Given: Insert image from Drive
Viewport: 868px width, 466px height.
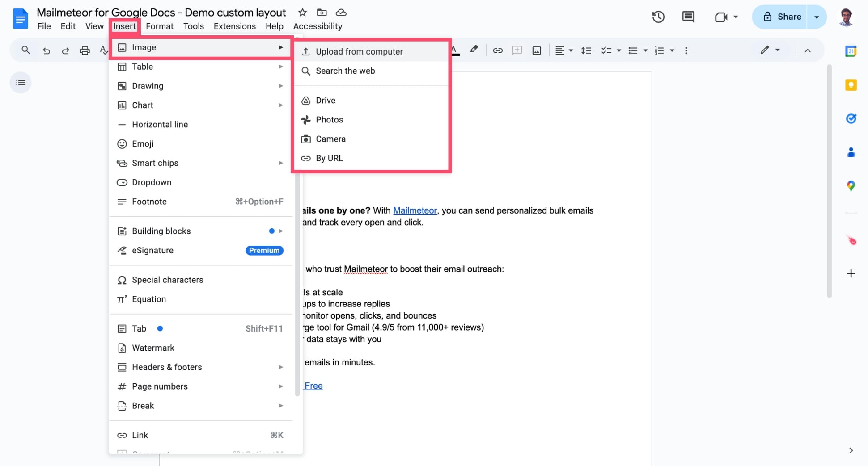Looking at the screenshot, I should [371, 100].
